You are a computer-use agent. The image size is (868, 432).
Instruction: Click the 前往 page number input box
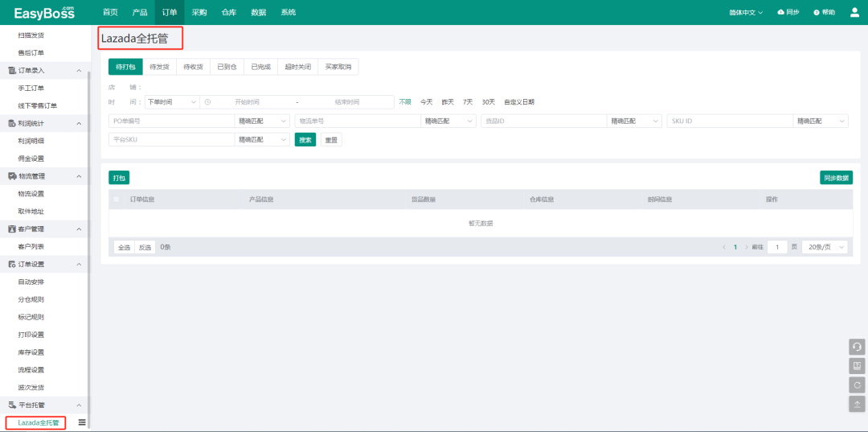coord(777,247)
